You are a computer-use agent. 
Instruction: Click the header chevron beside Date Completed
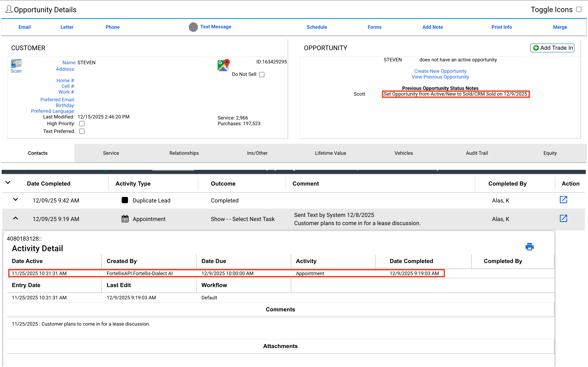(8, 182)
